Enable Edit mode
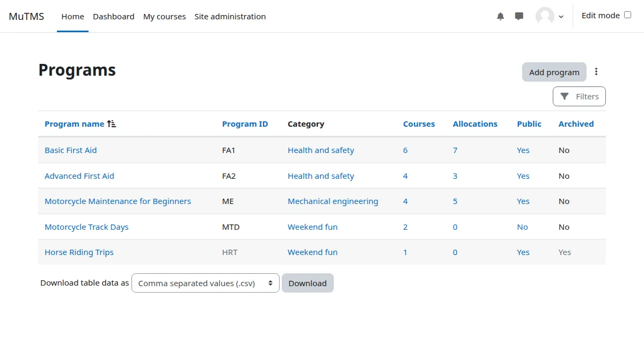This screenshot has width=644, height=342. [626, 15]
